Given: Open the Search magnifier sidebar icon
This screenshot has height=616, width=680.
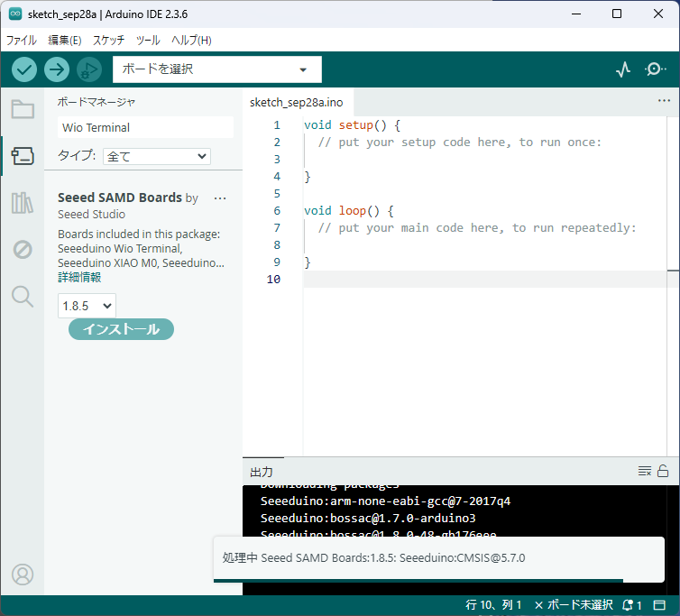Looking at the screenshot, I should (x=23, y=296).
